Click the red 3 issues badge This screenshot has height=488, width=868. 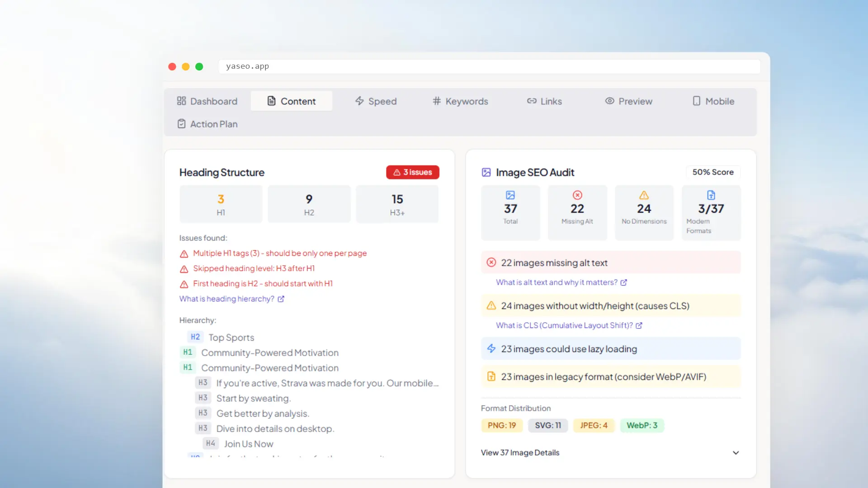(x=412, y=172)
